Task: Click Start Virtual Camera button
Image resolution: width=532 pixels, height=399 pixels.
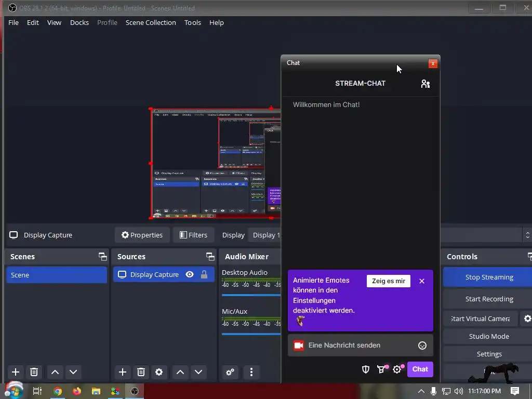Action: click(x=481, y=318)
